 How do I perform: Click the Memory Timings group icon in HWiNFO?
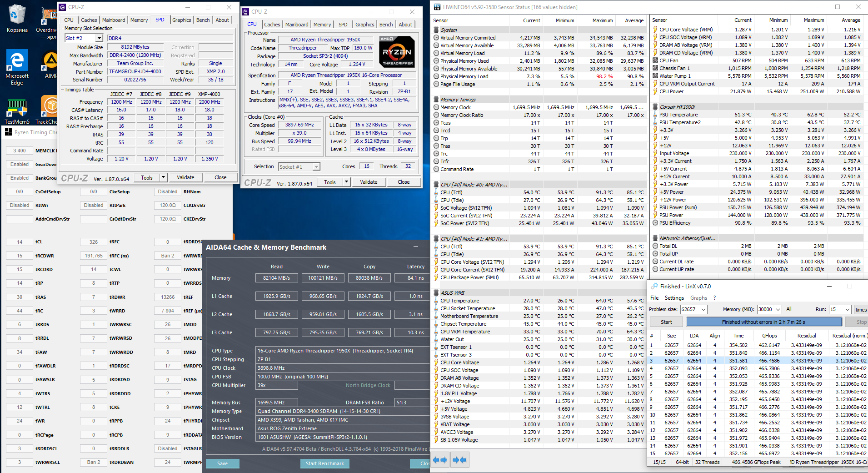(x=436, y=99)
